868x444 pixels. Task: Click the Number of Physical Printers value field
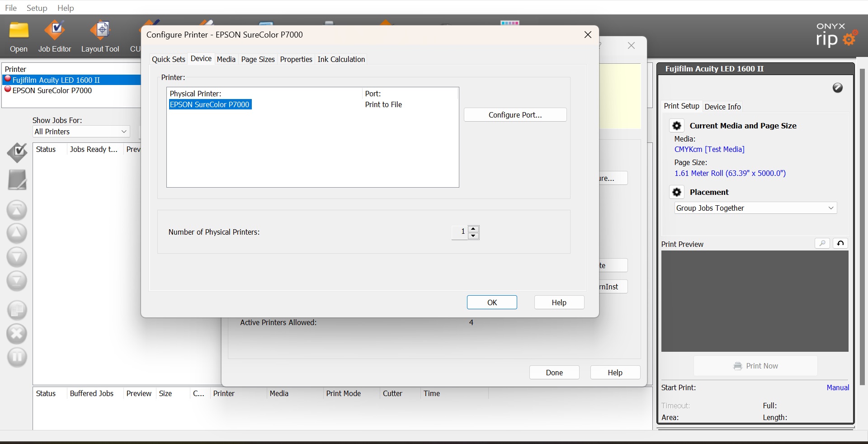[x=460, y=232]
